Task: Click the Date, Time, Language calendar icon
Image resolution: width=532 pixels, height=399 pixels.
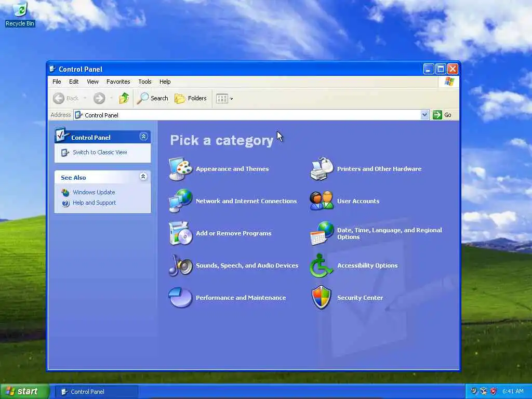Action: (x=322, y=233)
